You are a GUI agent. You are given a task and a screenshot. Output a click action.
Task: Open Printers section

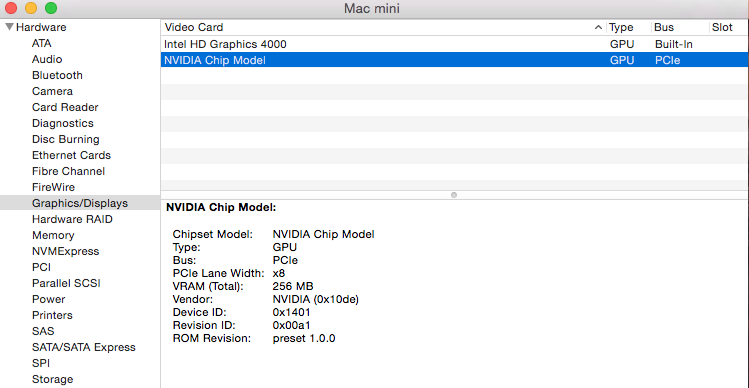(x=52, y=315)
